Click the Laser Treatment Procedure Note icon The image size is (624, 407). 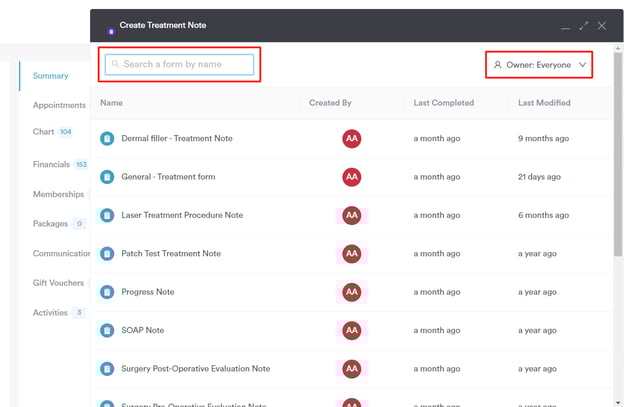(x=107, y=215)
